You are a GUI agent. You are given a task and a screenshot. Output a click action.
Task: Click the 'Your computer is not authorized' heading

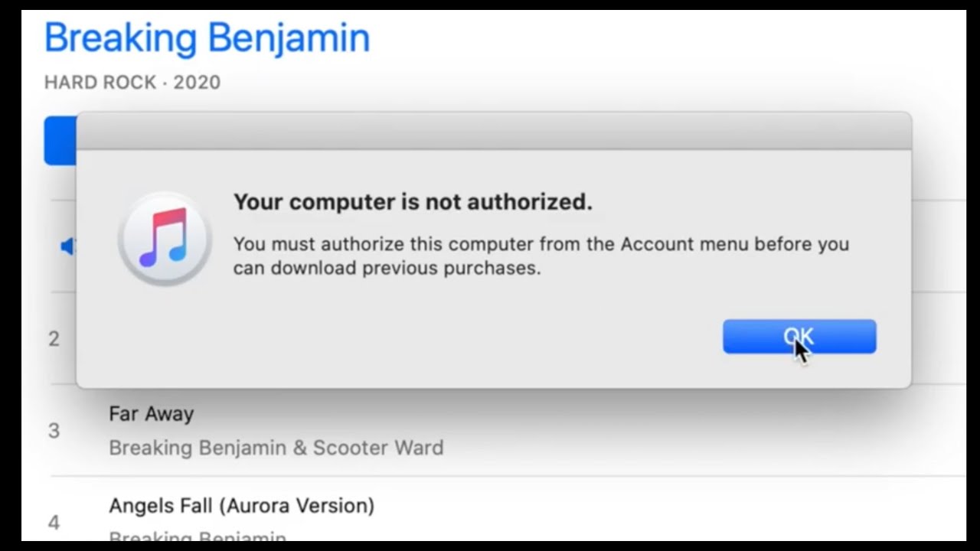tap(413, 202)
